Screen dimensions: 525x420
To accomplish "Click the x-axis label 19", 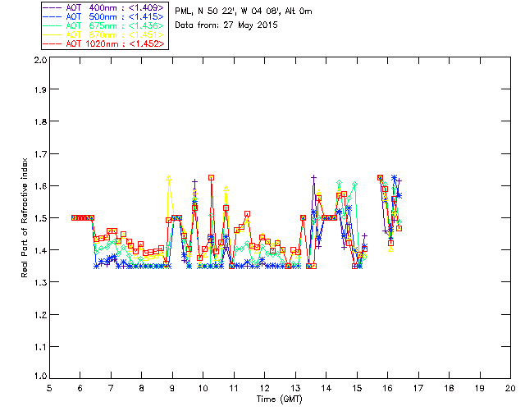I will point(480,388).
